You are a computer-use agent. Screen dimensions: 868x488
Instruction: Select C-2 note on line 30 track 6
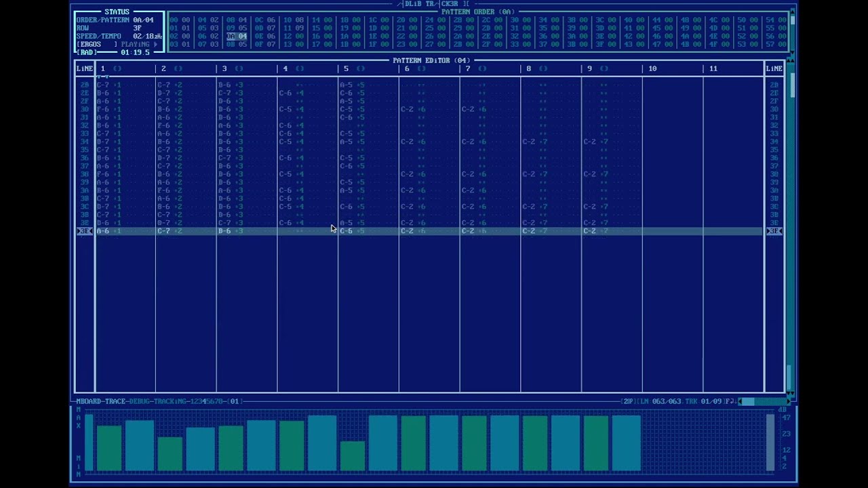pos(408,109)
